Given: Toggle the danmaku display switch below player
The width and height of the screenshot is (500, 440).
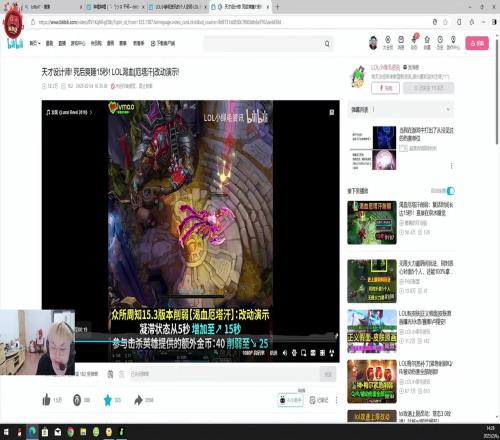Looking at the screenshot, I should point(110,374).
